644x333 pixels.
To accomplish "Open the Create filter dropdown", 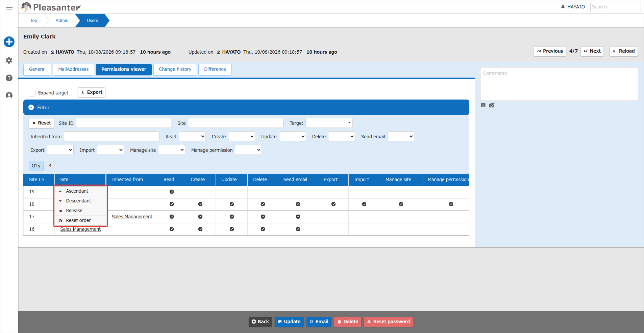I will 242,136.
